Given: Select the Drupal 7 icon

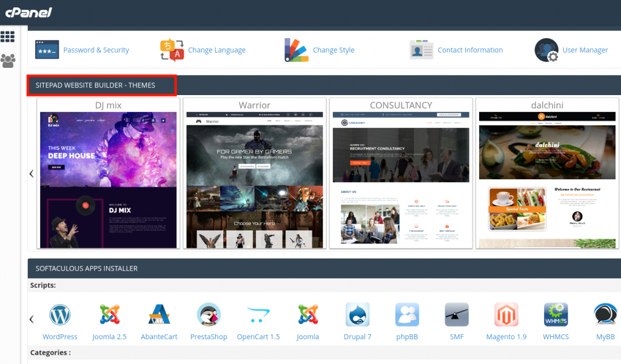Looking at the screenshot, I should click(357, 315).
